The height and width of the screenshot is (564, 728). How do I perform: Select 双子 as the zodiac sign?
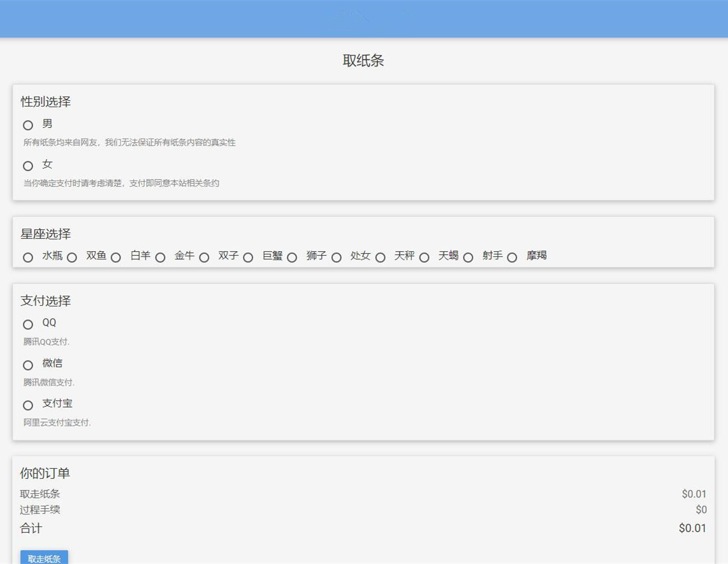click(x=204, y=258)
